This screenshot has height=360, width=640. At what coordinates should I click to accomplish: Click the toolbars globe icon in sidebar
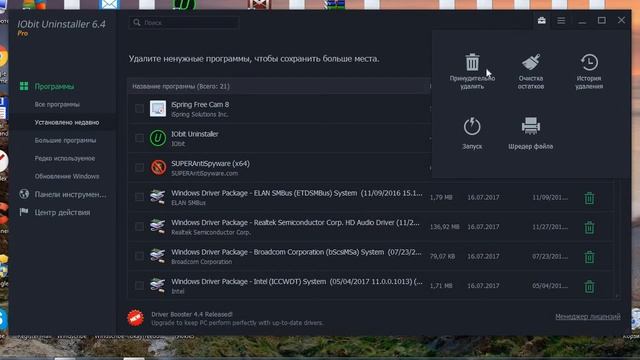point(24,194)
